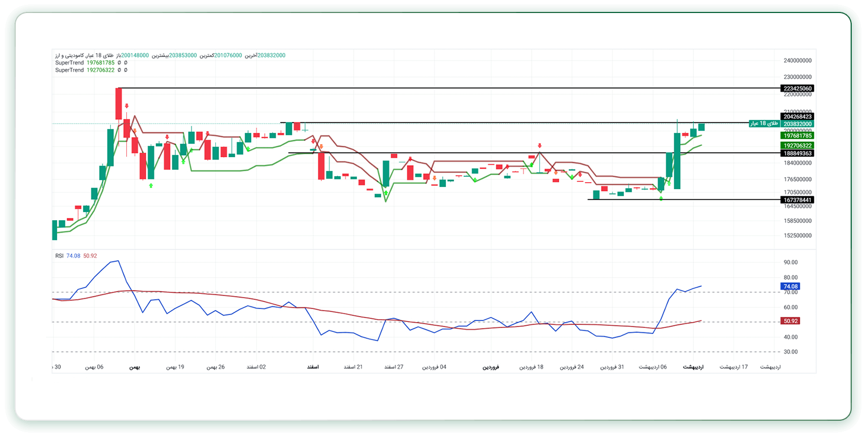This screenshot has width=868, height=437.
Task: Select the horizontal level line at 188849363
Action: (535, 153)
